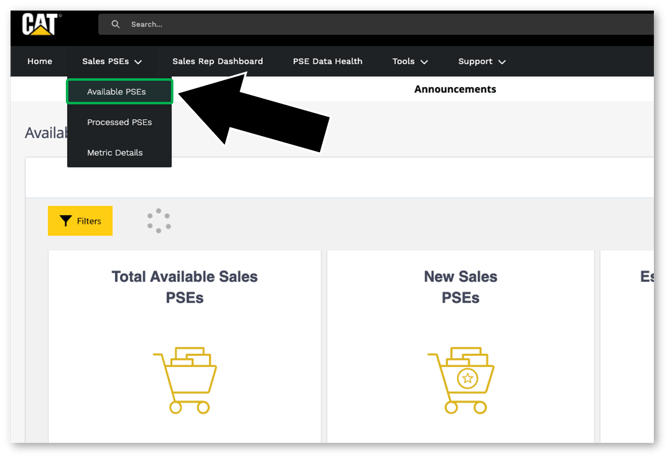Open the New Sales PSEs card title
Viewport: 670px width, 459px height.
460,287
